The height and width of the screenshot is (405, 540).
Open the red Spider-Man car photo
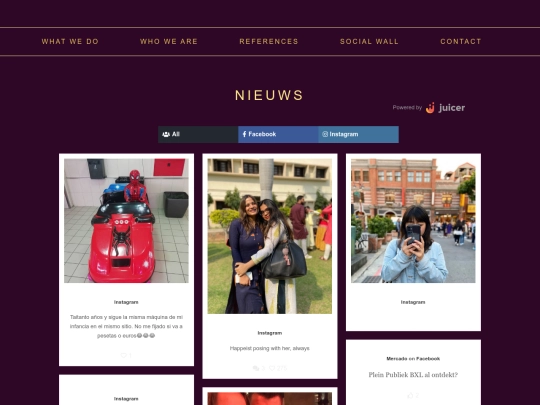(x=126, y=221)
